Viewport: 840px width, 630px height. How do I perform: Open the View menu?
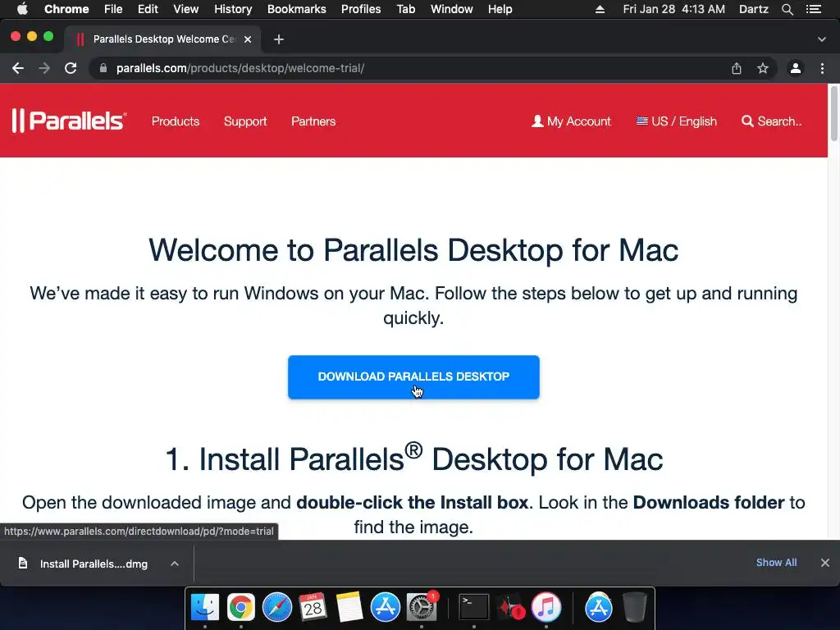(186, 9)
